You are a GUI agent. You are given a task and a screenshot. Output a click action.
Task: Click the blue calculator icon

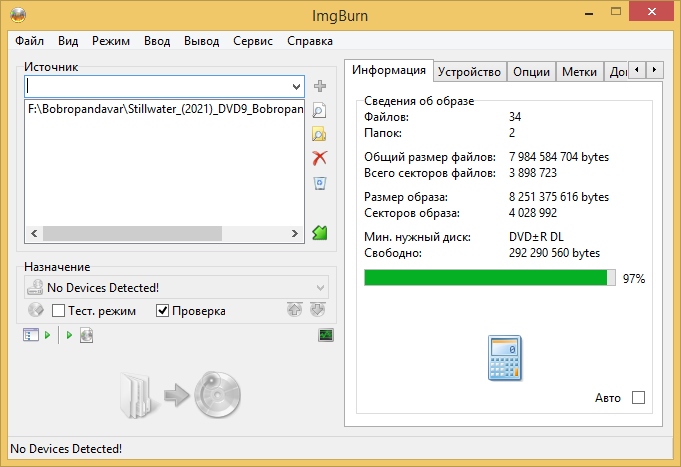tap(506, 358)
